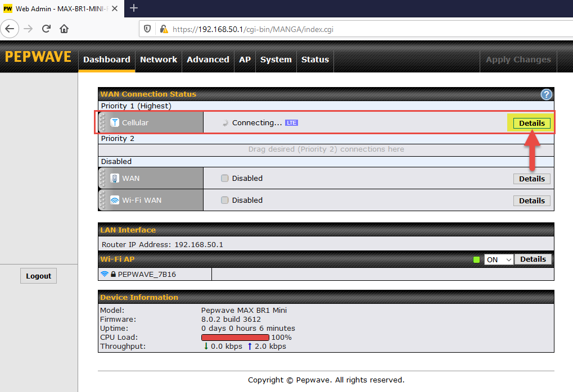Click the Priority 2 drop area
The height and width of the screenshot is (392, 573).
click(326, 149)
